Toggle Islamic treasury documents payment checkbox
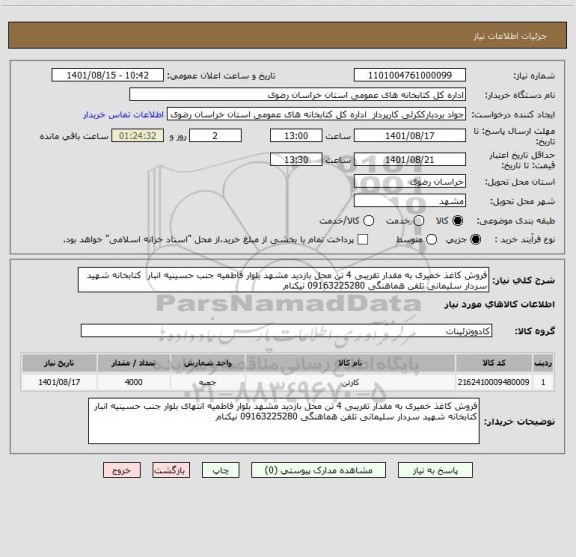The height and width of the screenshot is (557, 576). click(363, 240)
